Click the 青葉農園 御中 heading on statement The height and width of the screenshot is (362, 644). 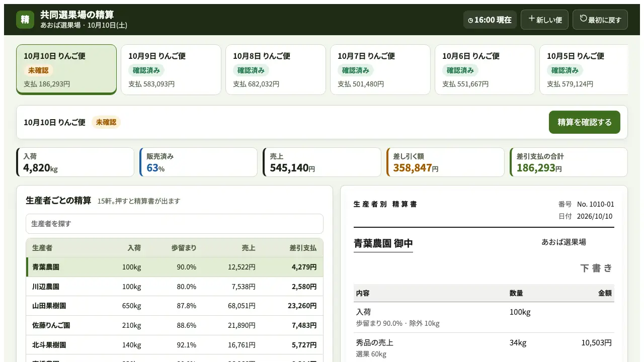(x=383, y=243)
